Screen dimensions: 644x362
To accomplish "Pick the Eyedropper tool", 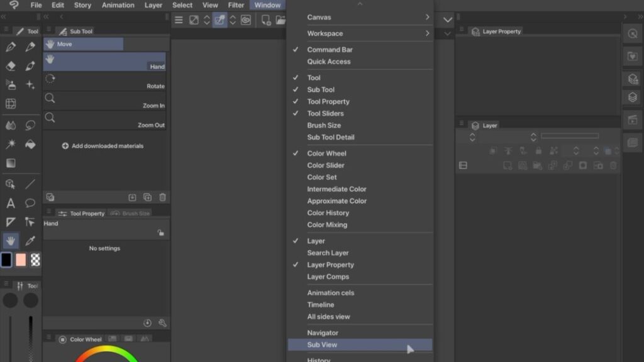I will 30,241.
